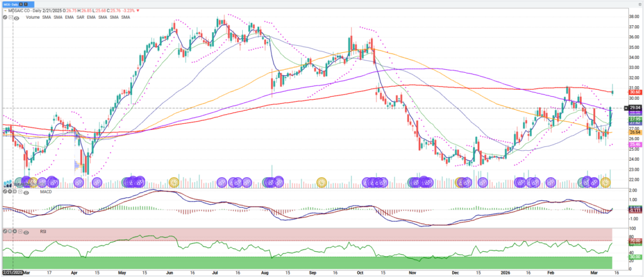The width and height of the screenshot is (644, 277).
Task: Select the SAR indicator label
Action: pos(80,18)
